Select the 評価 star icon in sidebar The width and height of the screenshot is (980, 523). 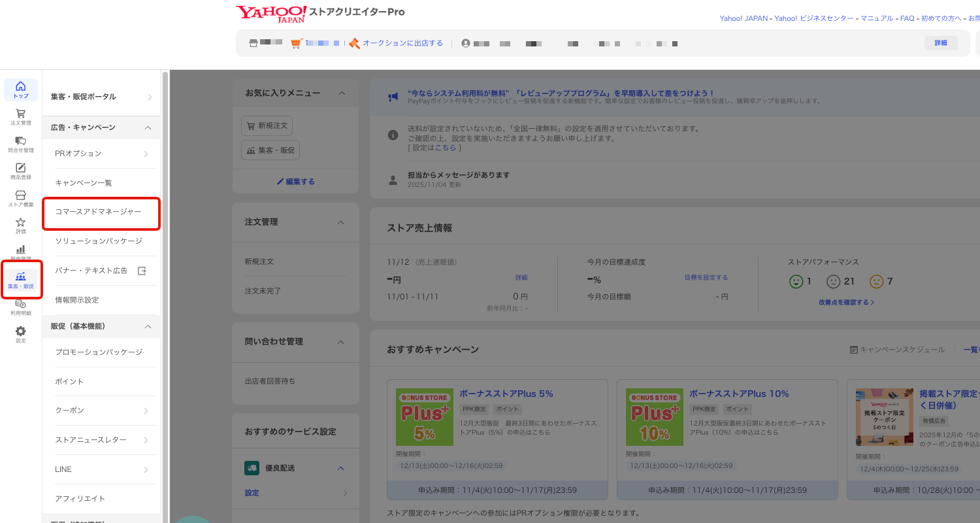[20, 225]
